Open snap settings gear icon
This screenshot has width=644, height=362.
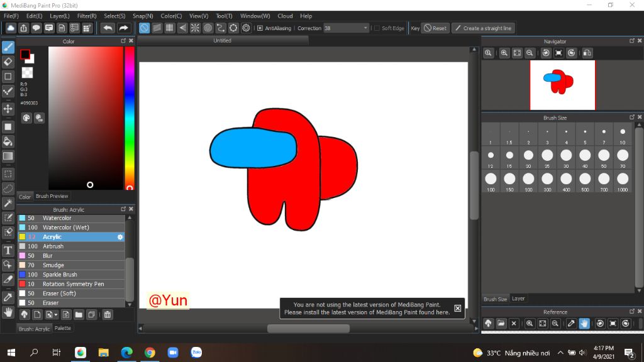tap(246, 28)
